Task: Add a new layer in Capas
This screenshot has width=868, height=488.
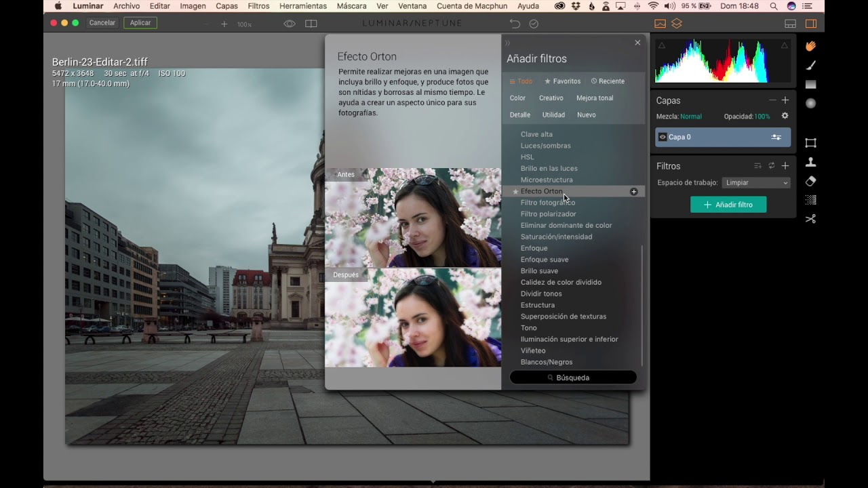Action: pyautogui.click(x=785, y=100)
